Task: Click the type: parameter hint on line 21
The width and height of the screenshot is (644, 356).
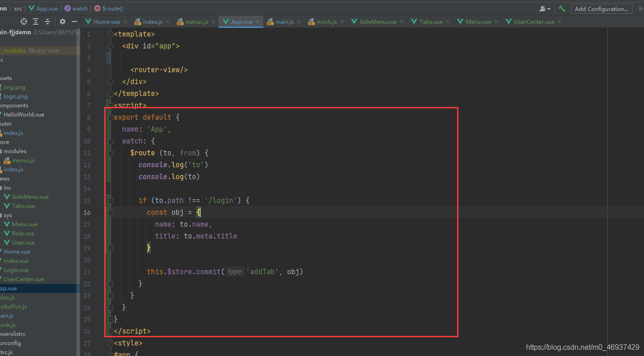Action: (235, 272)
